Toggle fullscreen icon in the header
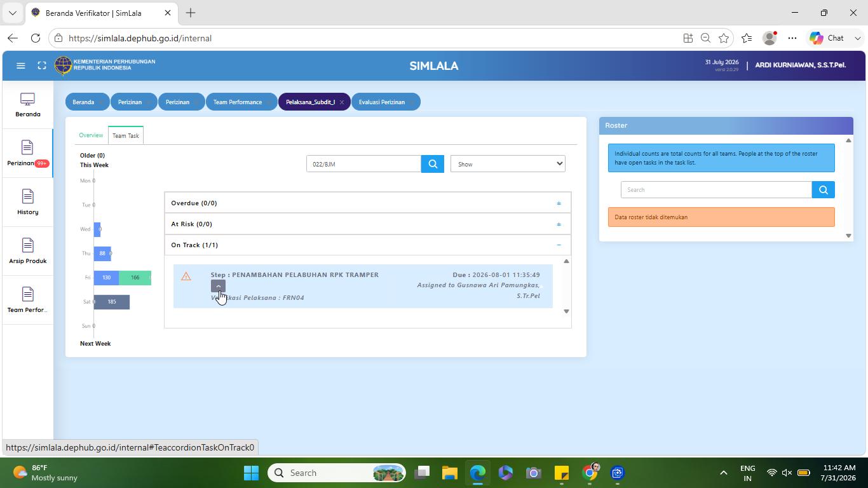Viewport: 868px width, 488px height. point(42,65)
